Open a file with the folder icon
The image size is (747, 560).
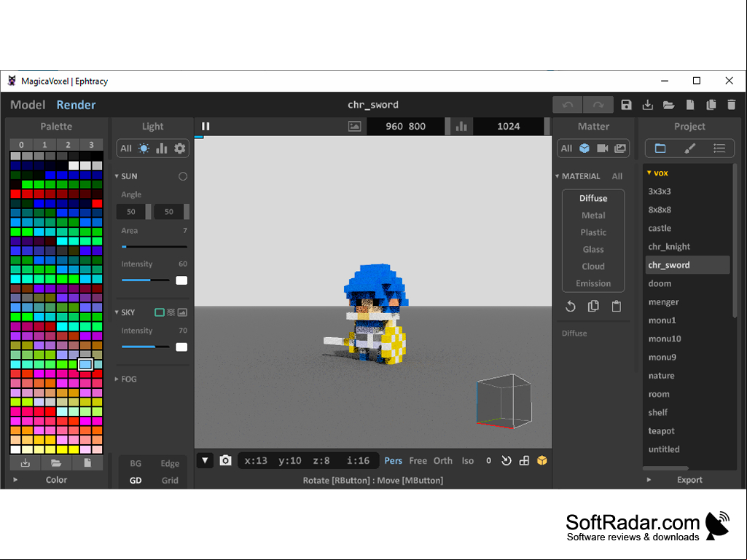(668, 105)
